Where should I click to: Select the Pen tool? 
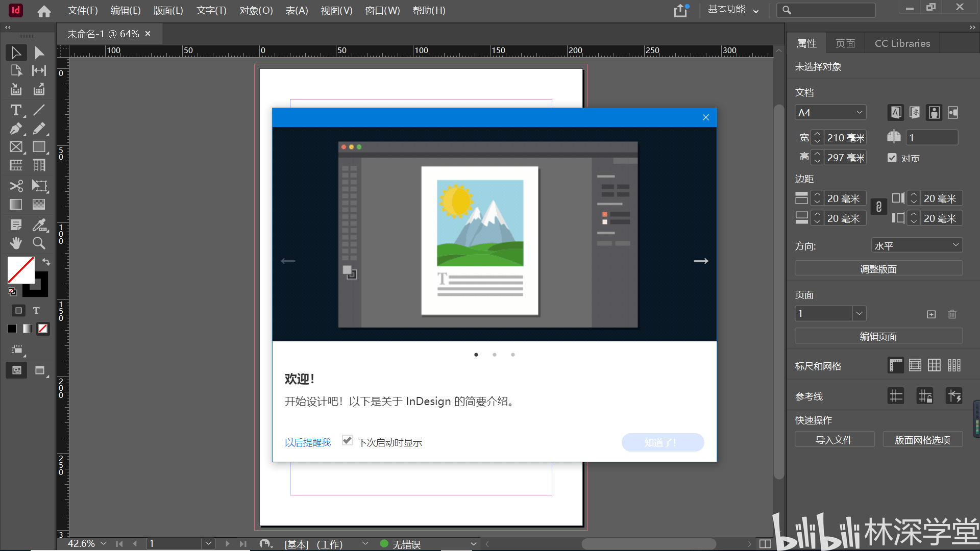[x=16, y=128]
